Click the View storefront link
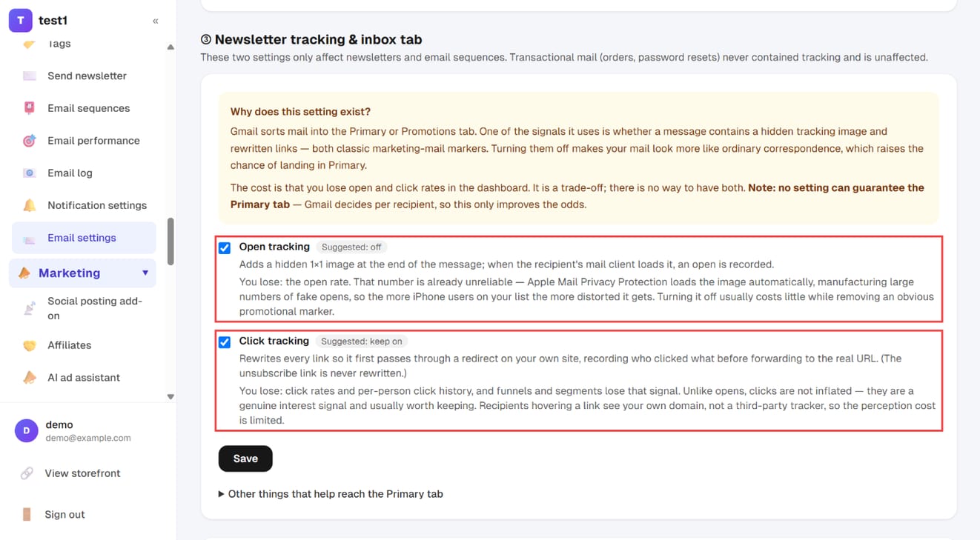Screen dimensions: 980x540 click(x=82, y=473)
